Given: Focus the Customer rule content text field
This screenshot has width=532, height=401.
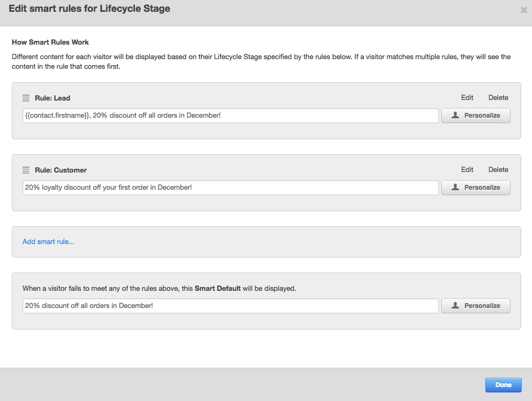Looking at the screenshot, I should [231, 188].
